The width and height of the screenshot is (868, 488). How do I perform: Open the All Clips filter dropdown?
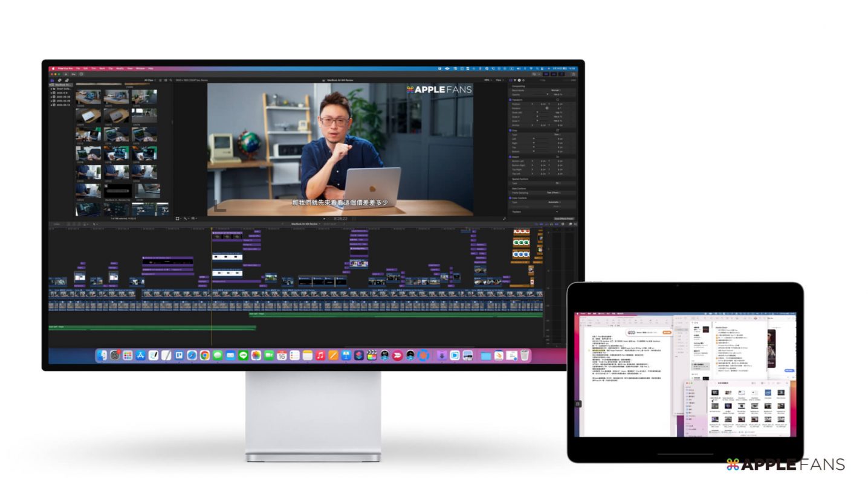pyautogui.click(x=149, y=80)
